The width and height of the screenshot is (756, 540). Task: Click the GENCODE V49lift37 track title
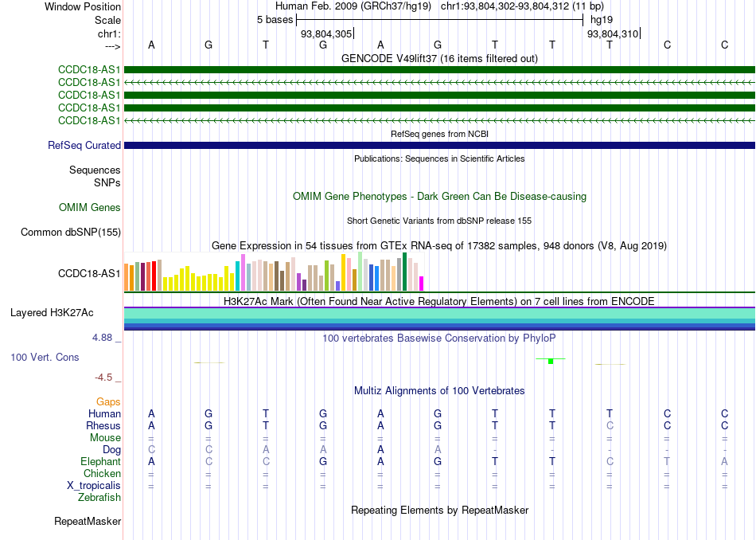click(x=439, y=58)
